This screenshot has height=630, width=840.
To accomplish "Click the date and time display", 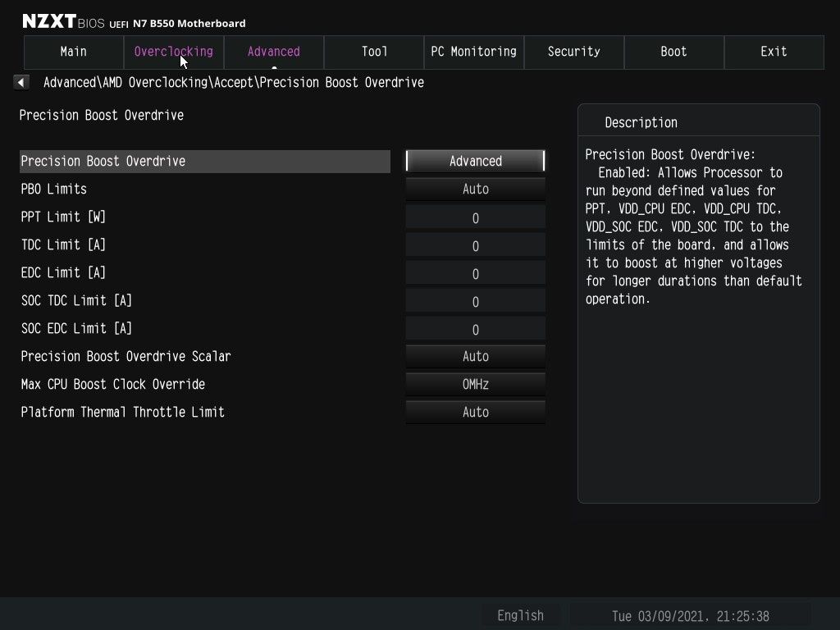I will (x=691, y=616).
